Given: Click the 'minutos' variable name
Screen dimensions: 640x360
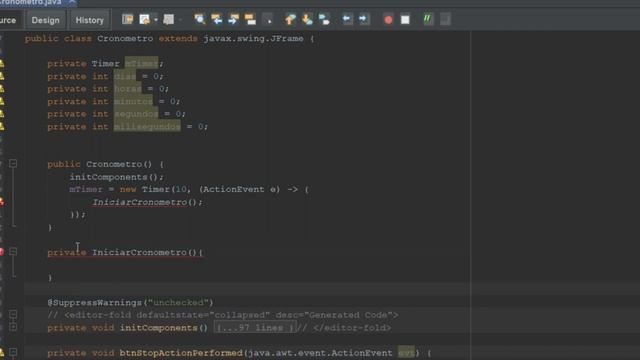Looking at the screenshot, I should click(133, 101).
